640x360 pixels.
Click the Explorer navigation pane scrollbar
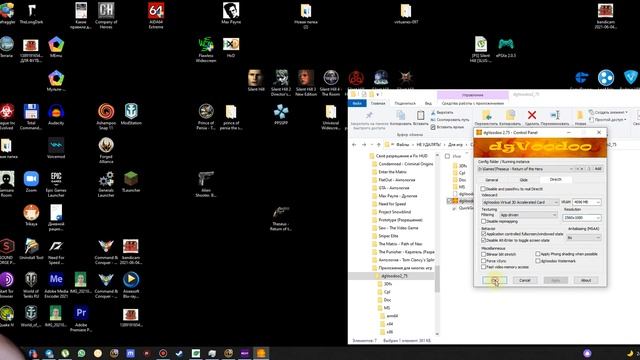437,279
